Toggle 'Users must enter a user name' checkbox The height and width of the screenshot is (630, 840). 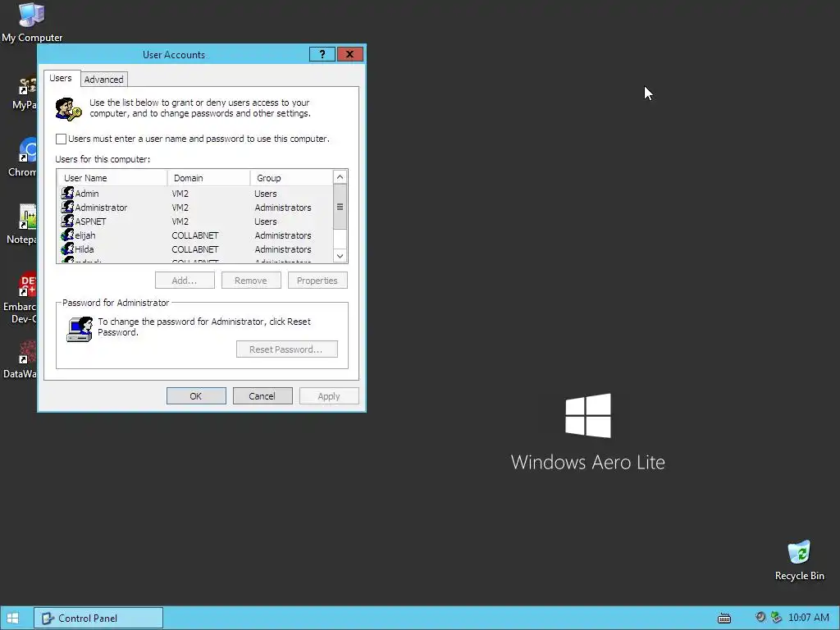(x=61, y=139)
